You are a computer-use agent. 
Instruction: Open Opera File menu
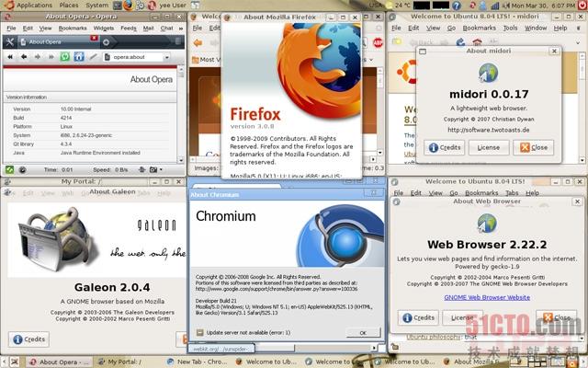[11, 29]
